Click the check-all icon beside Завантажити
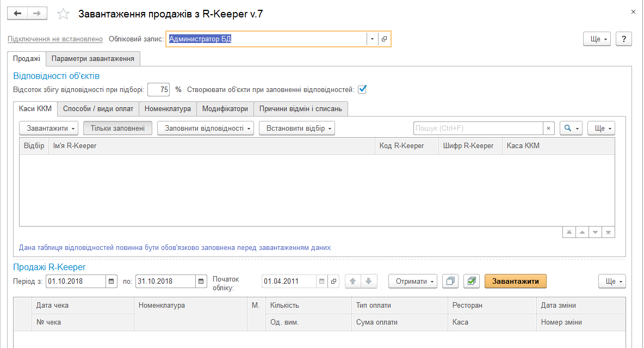Viewport: 644px width, 348px height. [x=471, y=282]
